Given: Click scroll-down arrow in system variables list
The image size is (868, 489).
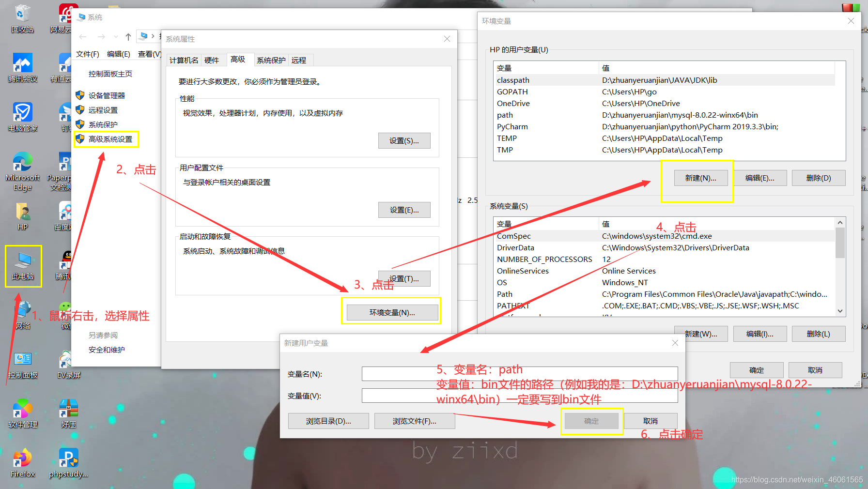Looking at the screenshot, I should coord(840,311).
